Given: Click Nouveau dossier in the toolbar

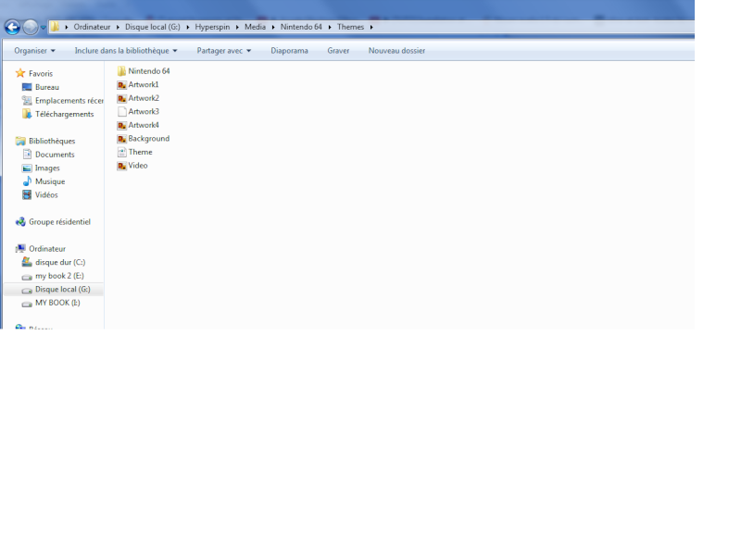Looking at the screenshot, I should click(396, 51).
